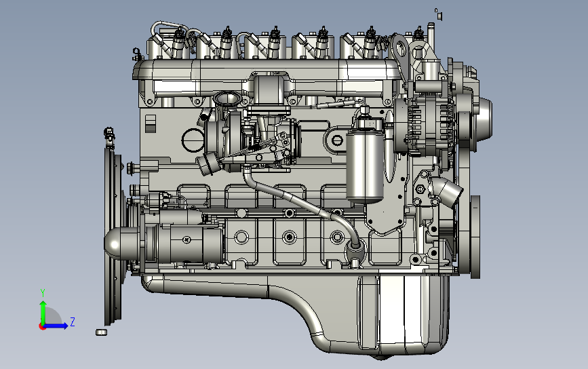588x369 pixels.
Task: Select the flywheel disc
Action: pos(113,236)
